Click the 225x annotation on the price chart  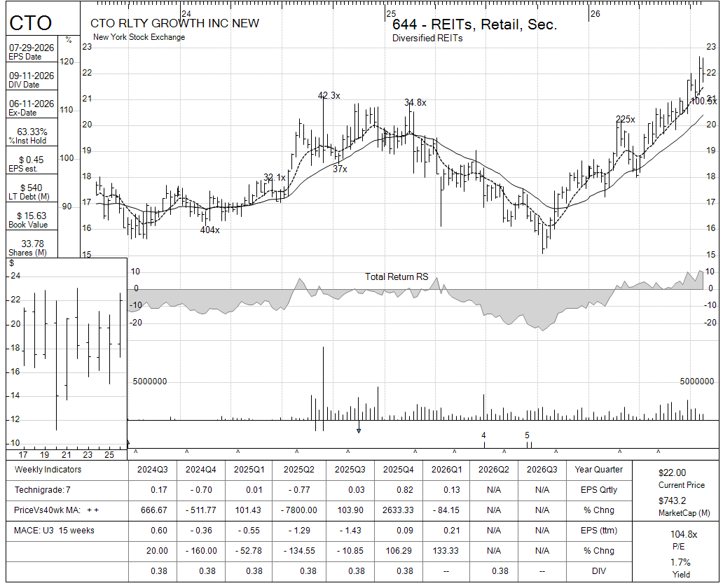click(x=625, y=120)
